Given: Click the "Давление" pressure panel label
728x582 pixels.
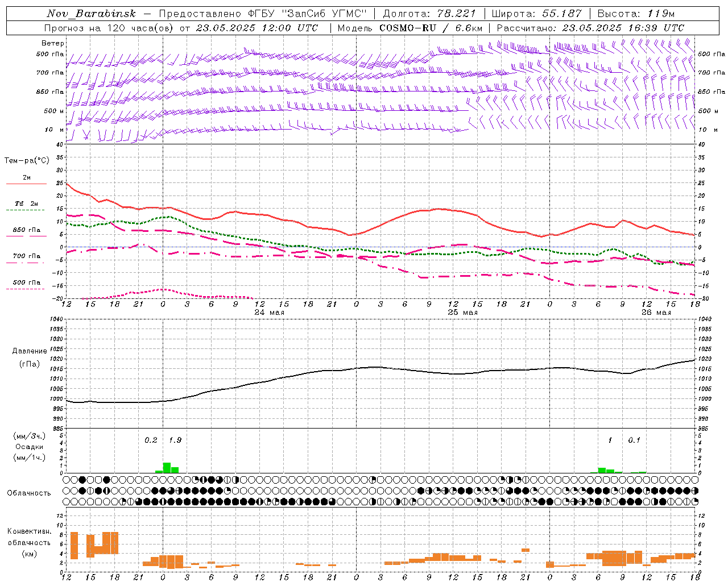Looking at the screenshot, I should pos(30,351).
